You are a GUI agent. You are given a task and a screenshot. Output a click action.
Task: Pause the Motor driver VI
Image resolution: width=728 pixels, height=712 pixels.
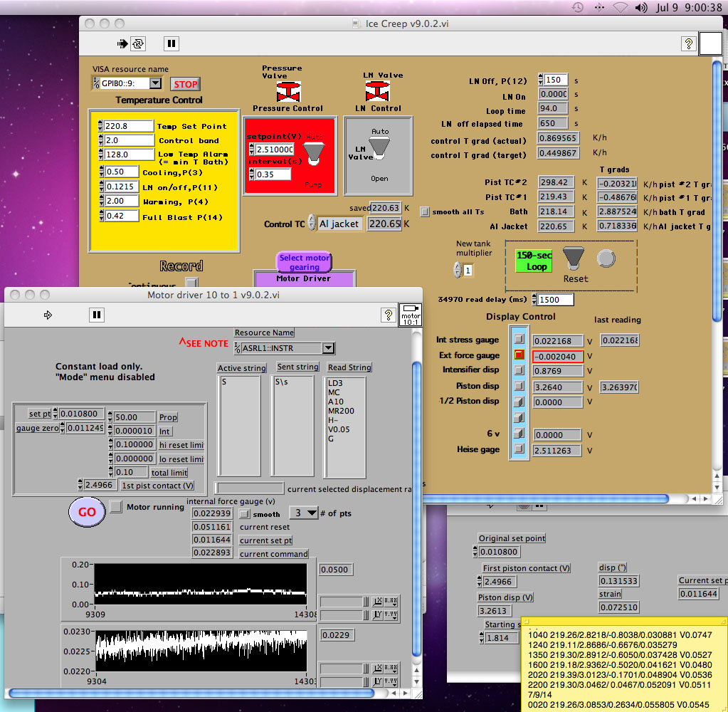97,314
